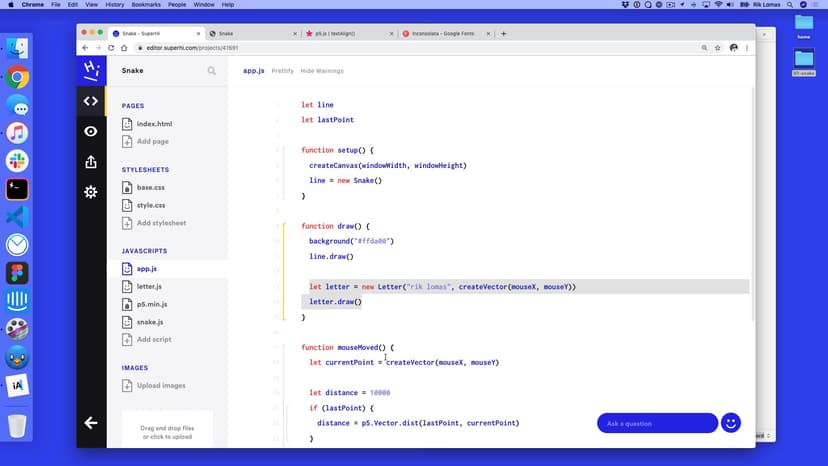Click the smiley face help button

click(x=731, y=423)
